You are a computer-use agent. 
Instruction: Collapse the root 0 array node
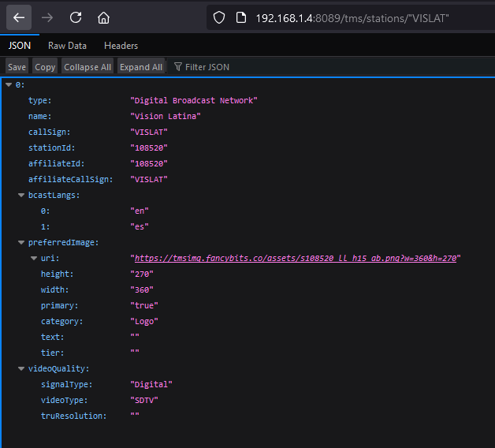(9, 84)
